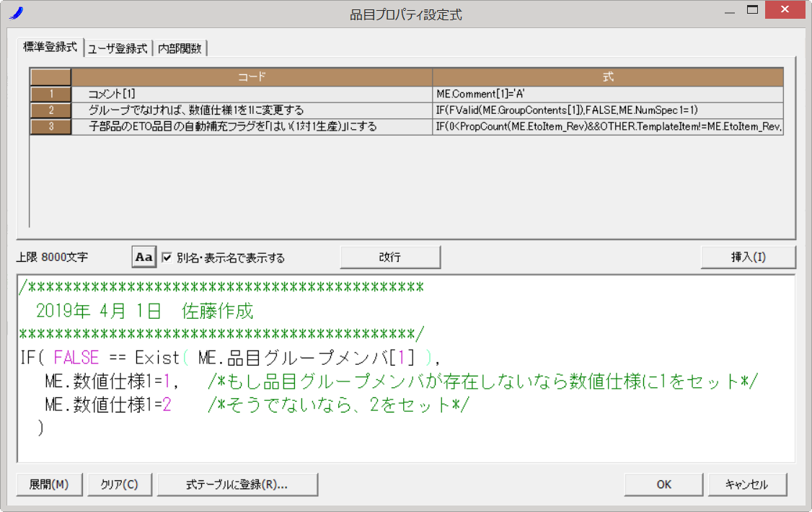Select the 子部品のETO品目 code cell
Viewport: 812px width, 512px height.
tap(252, 126)
